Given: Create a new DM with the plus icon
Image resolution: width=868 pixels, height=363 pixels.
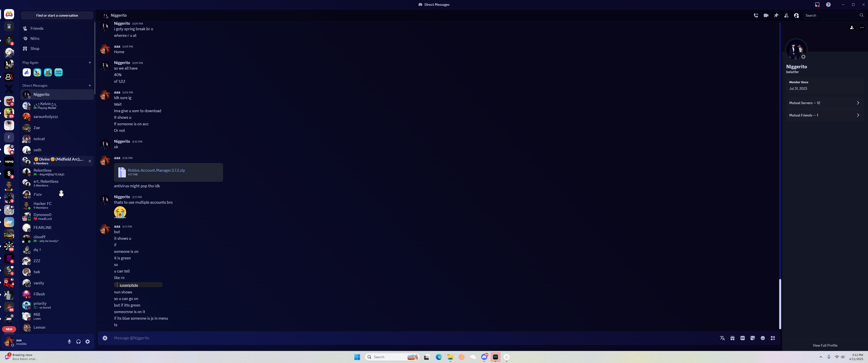Looking at the screenshot, I should 90,85.
